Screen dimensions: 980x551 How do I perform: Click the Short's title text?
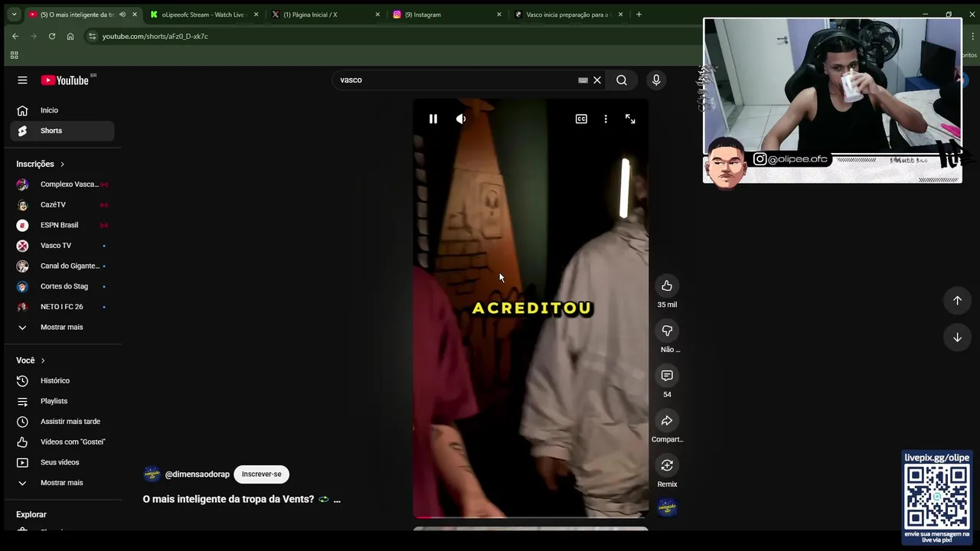pos(228,499)
